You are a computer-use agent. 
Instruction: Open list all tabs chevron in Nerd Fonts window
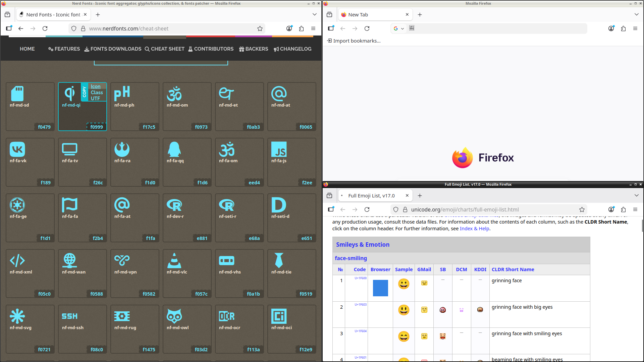pyautogui.click(x=314, y=14)
